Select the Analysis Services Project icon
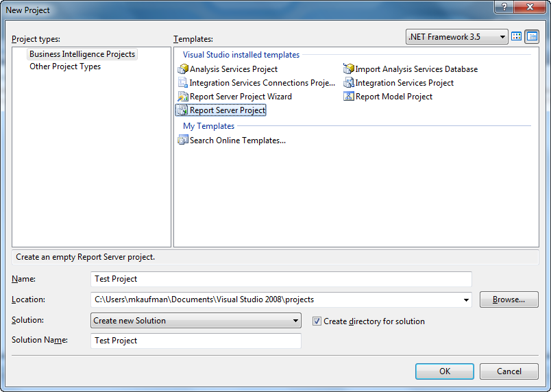 pos(183,69)
